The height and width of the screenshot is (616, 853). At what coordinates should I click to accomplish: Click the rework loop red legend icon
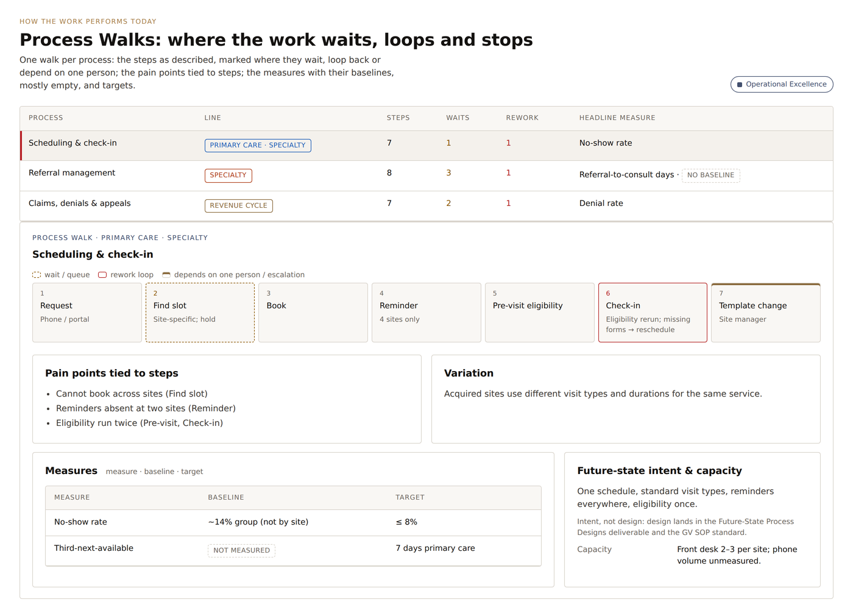tap(102, 275)
